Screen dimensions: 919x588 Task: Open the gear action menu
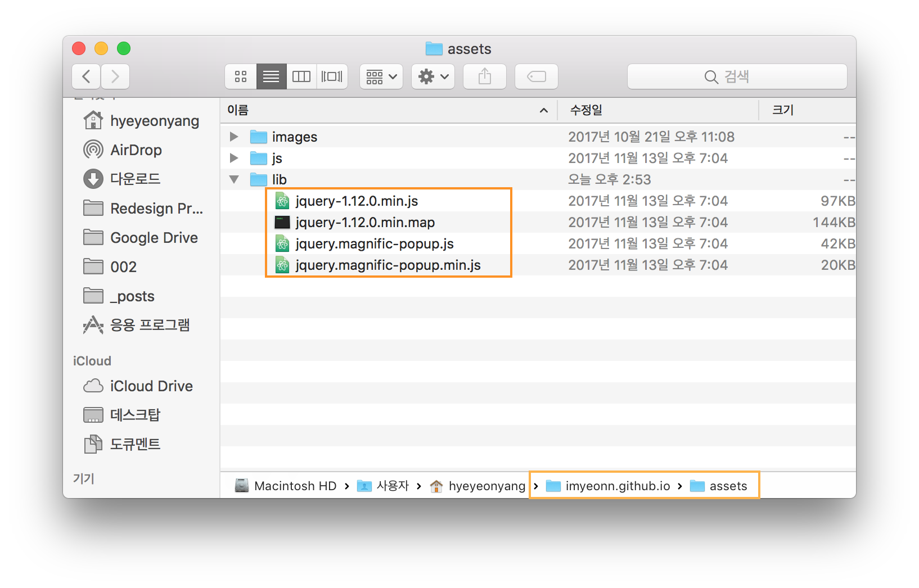coord(433,76)
